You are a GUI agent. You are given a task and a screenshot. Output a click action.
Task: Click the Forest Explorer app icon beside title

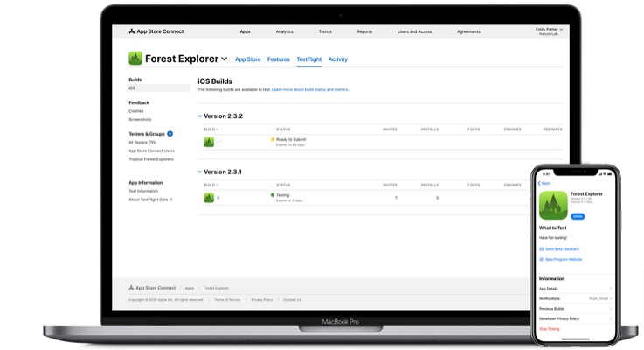pyautogui.click(x=135, y=59)
